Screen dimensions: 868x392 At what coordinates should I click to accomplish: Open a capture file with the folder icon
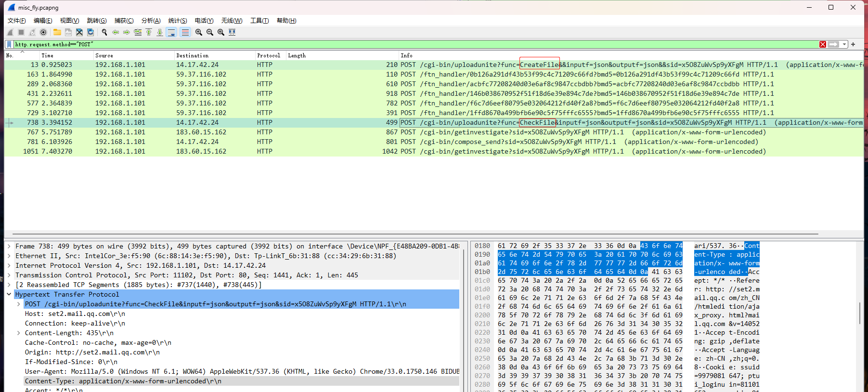[57, 32]
